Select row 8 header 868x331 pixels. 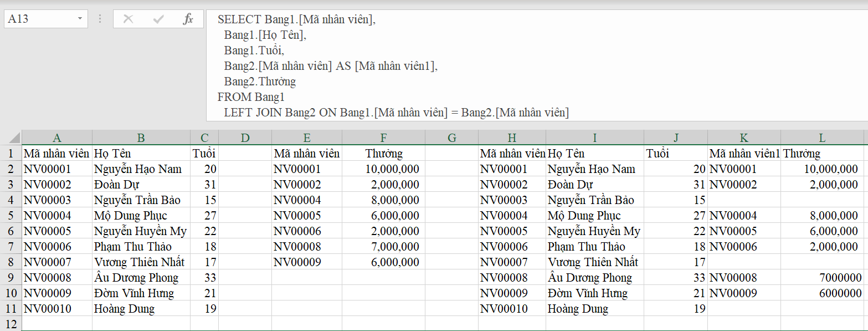coord(11,262)
